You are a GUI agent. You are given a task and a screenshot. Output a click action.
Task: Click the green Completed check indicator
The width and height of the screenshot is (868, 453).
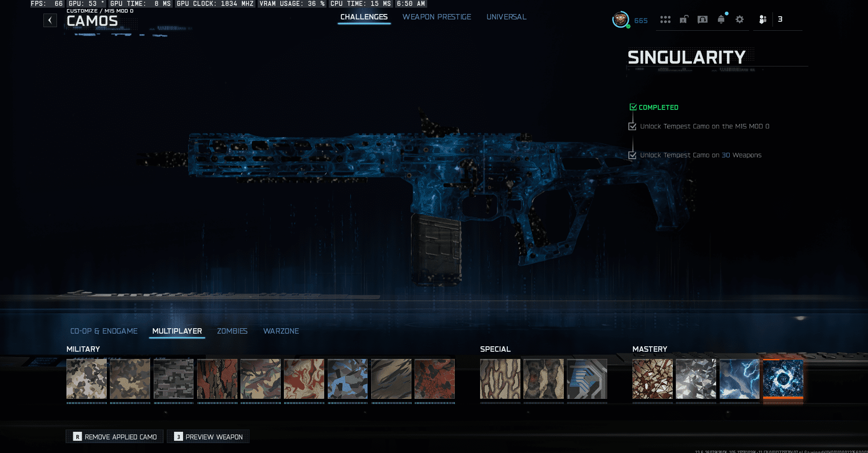click(x=633, y=107)
